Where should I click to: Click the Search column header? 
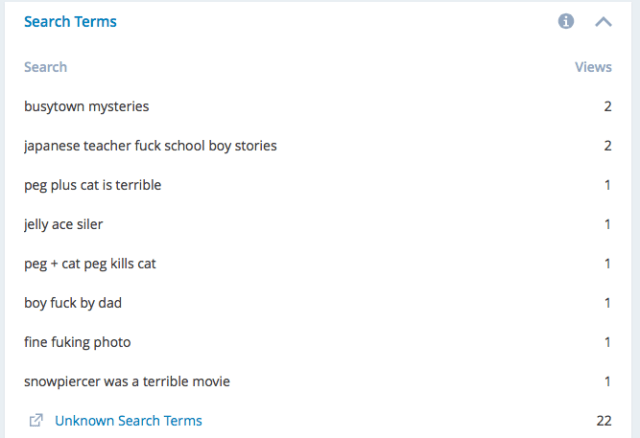point(45,67)
